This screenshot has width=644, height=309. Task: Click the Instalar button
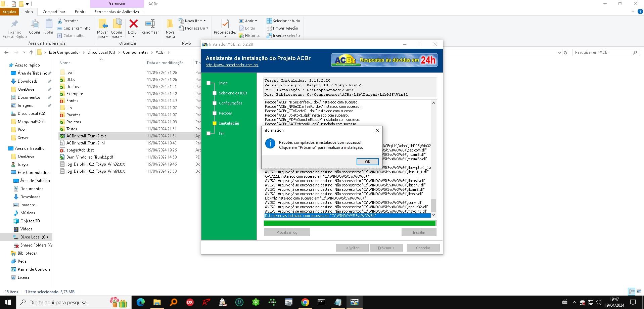(x=419, y=232)
